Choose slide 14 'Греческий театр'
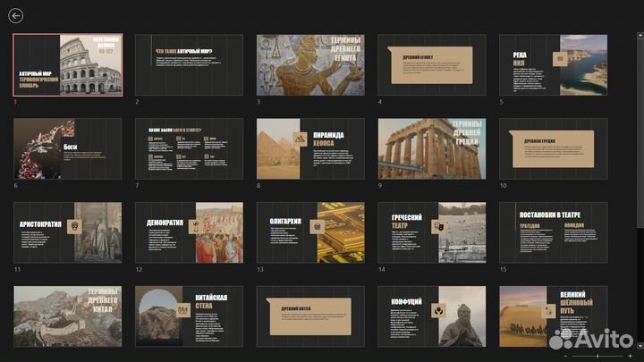 tap(432, 232)
